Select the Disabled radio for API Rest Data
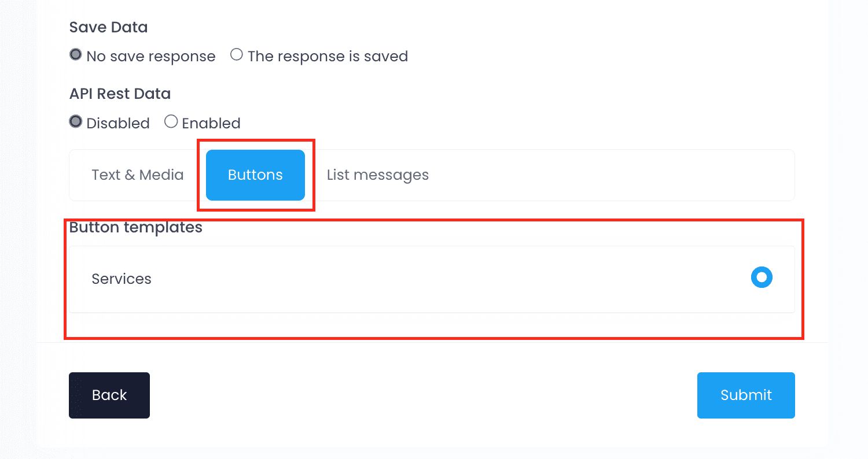The height and width of the screenshot is (459, 868). 76,122
